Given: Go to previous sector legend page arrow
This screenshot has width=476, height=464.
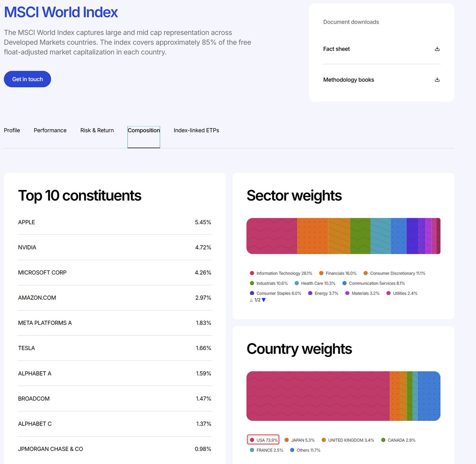Looking at the screenshot, I should click(x=251, y=300).
